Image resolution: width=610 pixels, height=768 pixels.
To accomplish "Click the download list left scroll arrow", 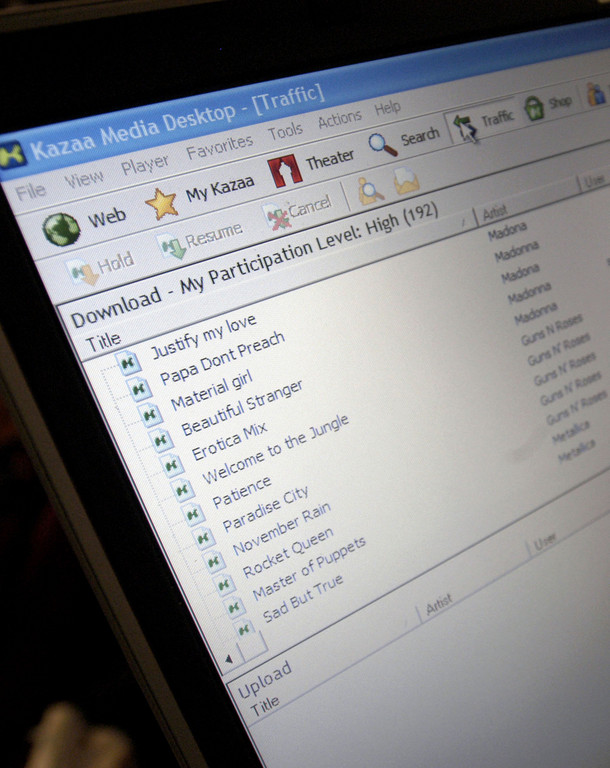I will [x=229, y=659].
